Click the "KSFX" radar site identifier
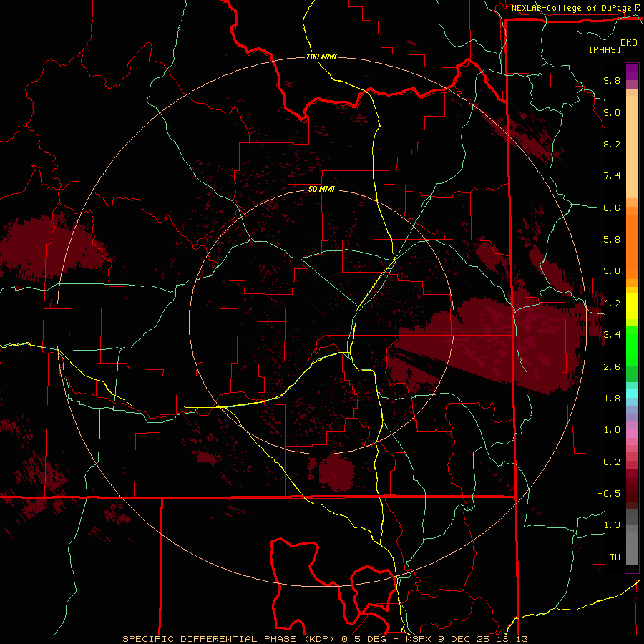The width and height of the screenshot is (644, 644). [x=418, y=639]
